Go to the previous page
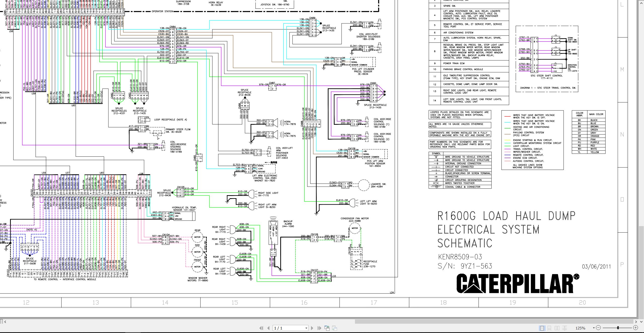This screenshot has height=333, width=644. 268,328
